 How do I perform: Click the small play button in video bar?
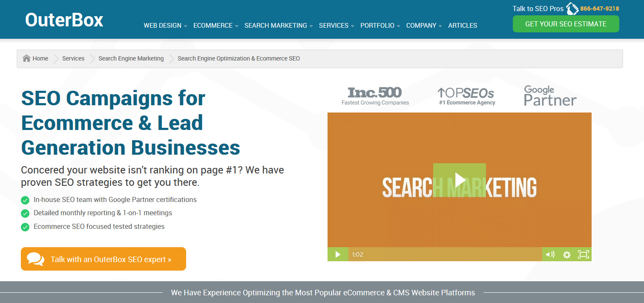tap(338, 254)
